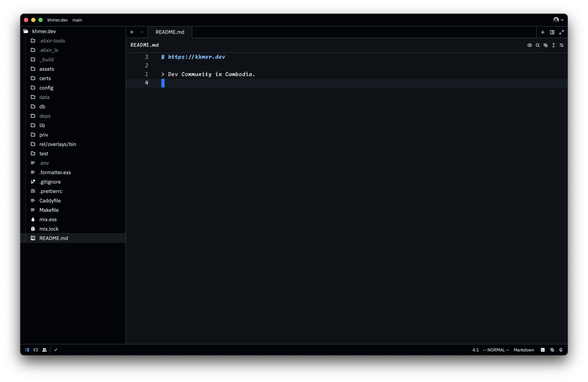
Task: Expand the config folder
Action: (73, 88)
